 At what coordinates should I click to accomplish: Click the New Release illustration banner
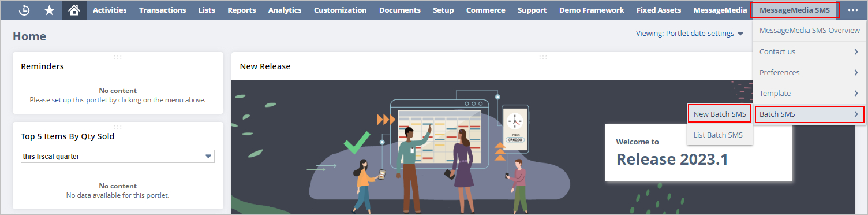tap(543, 147)
